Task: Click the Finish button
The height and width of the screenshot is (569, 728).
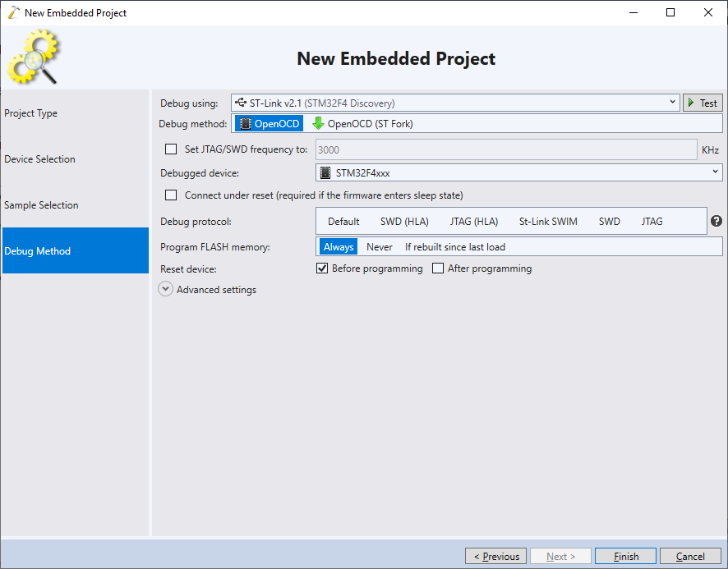Action: click(625, 556)
